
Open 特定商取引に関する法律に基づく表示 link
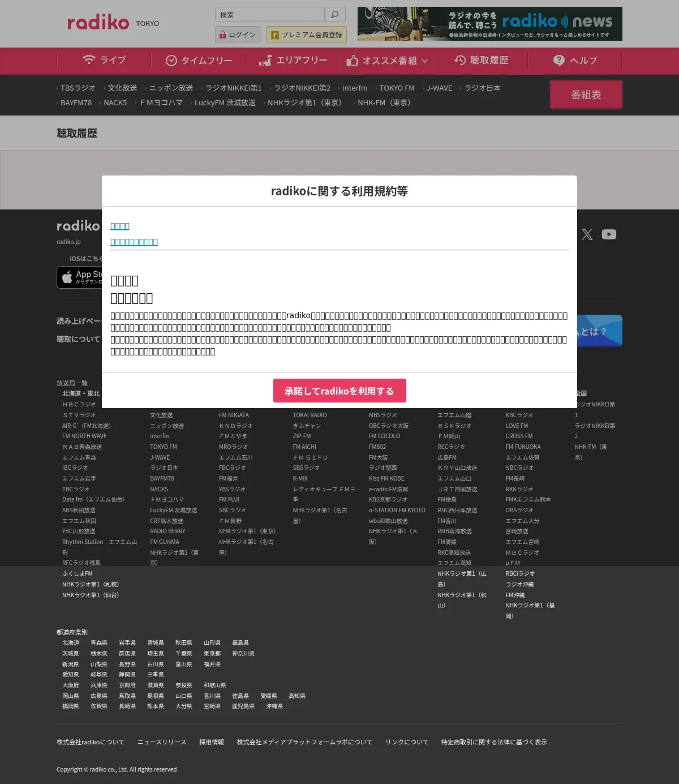pyautogui.click(x=494, y=742)
